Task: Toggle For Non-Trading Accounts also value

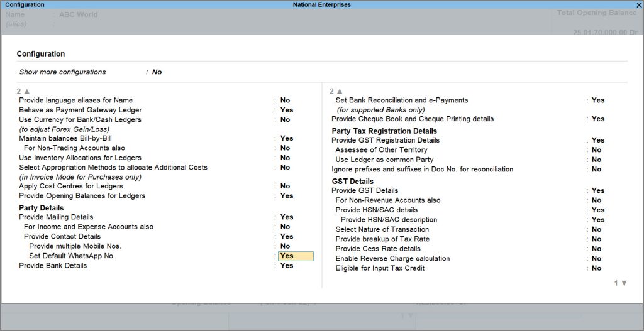Action: 285,148
